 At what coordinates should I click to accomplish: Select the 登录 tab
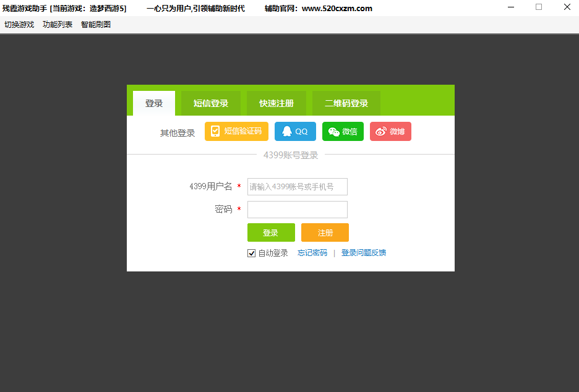154,103
